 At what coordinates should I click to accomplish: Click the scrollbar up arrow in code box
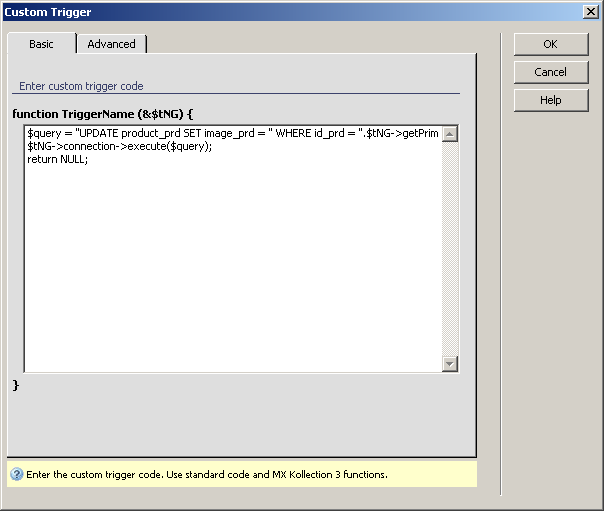click(x=449, y=134)
